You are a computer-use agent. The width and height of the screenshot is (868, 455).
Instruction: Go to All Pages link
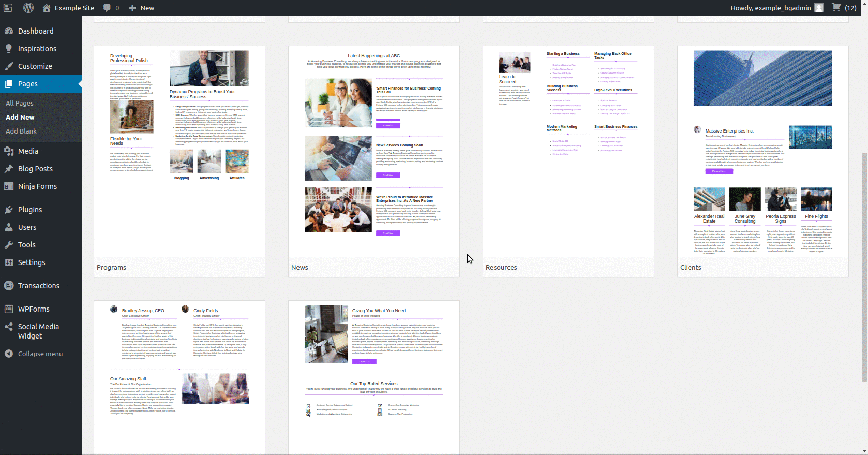pyautogui.click(x=20, y=103)
